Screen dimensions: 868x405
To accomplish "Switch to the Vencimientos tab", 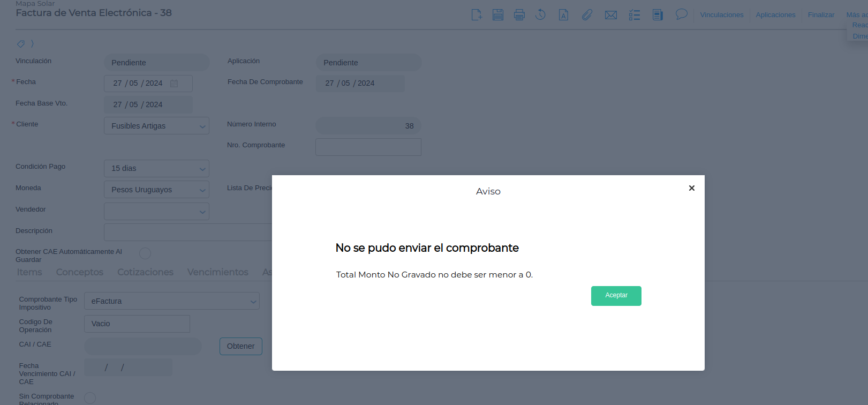I will pos(218,272).
